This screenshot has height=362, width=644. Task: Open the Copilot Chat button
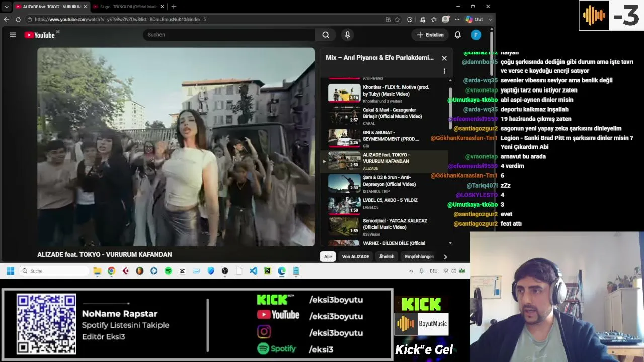[474, 19]
